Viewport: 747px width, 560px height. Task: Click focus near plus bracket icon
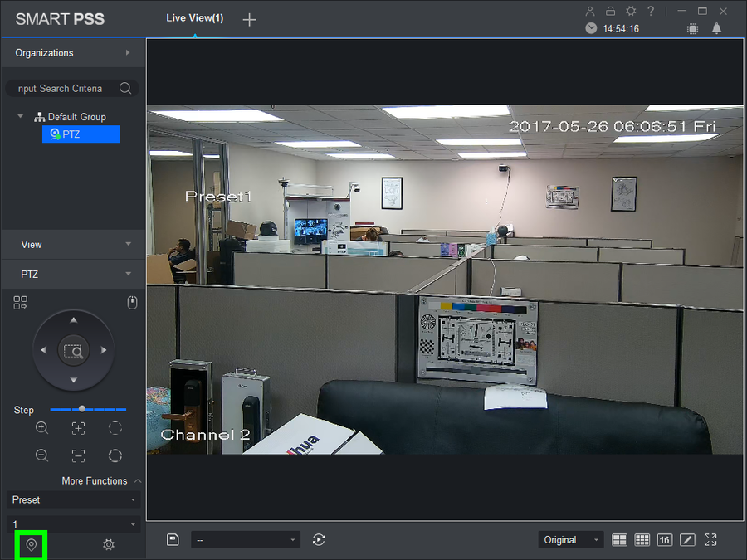click(79, 428)
